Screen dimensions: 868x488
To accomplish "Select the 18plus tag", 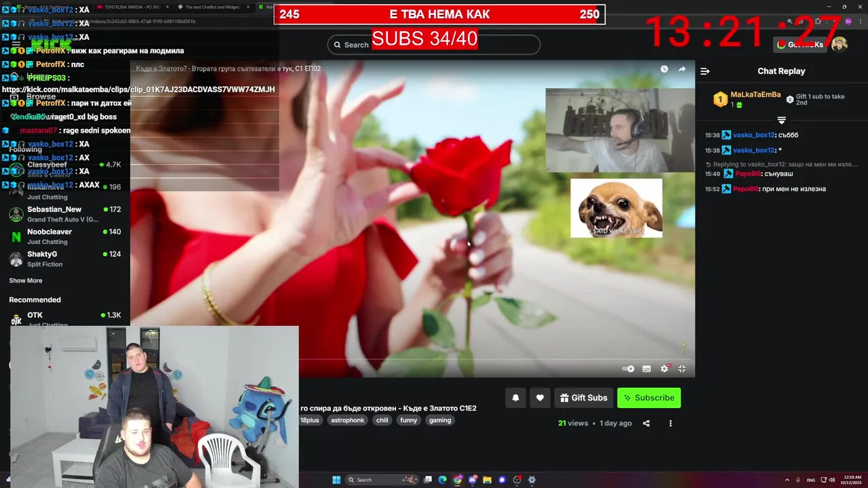I will coord(310,420).
